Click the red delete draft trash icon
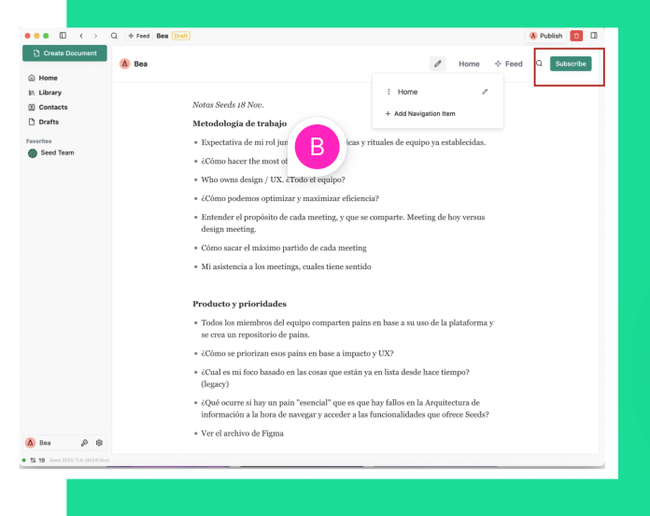 [576, 36]
